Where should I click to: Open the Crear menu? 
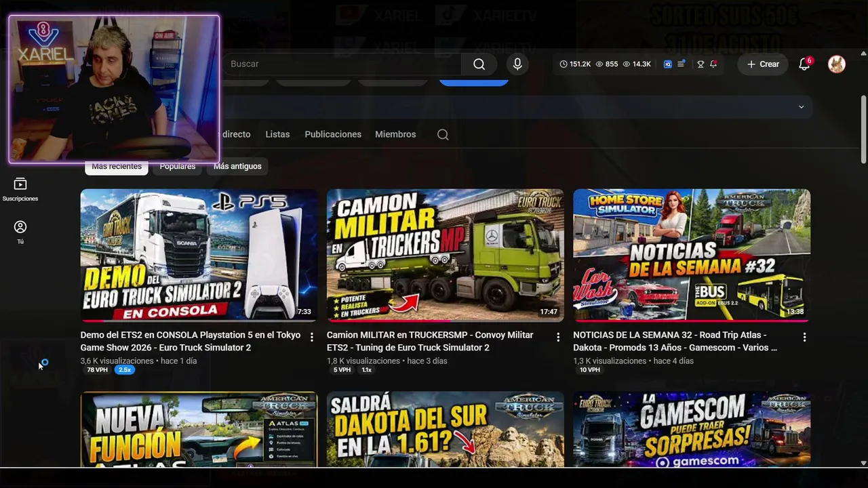(763, 64)
